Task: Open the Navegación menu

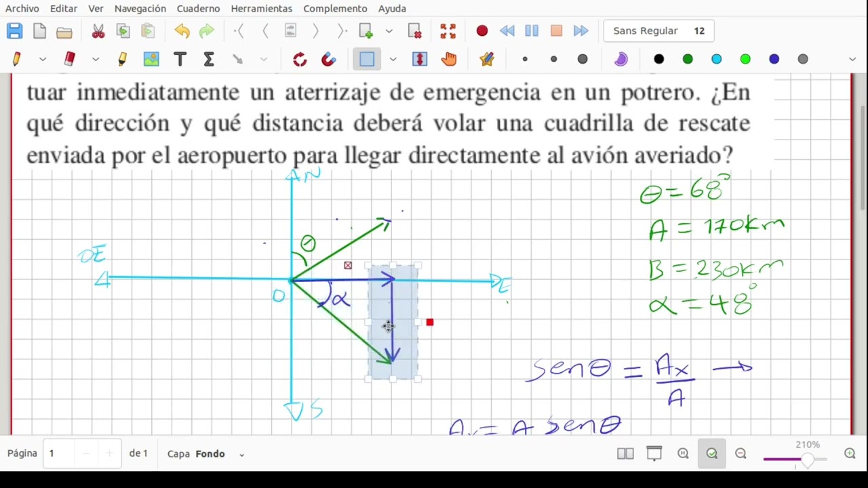Action: pos(140,8)
